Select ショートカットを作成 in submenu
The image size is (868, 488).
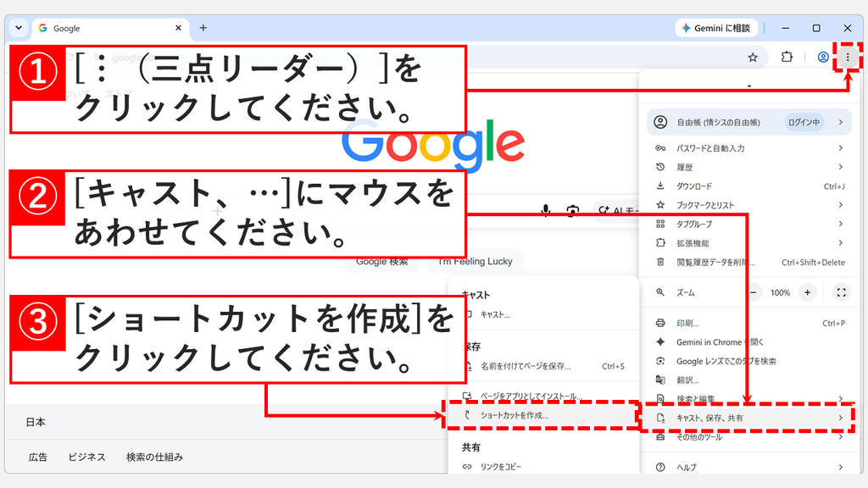[544, 415]
